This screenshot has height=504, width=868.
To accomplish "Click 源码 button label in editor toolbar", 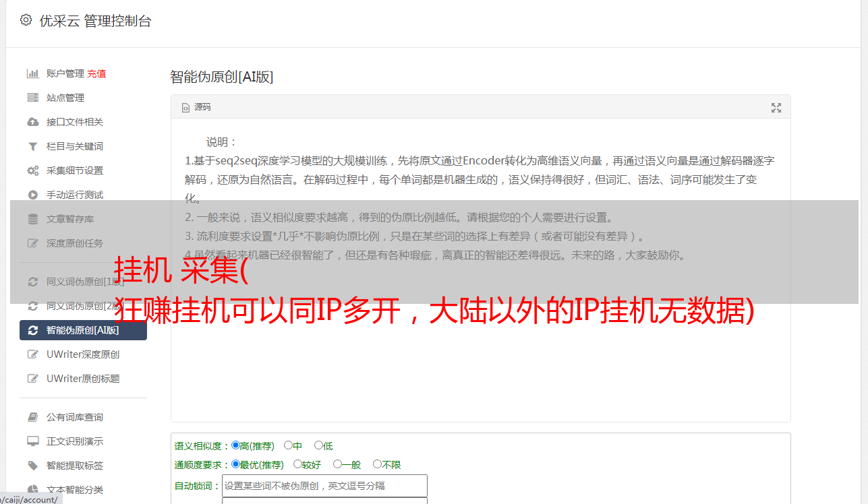I will coord(202,108).
